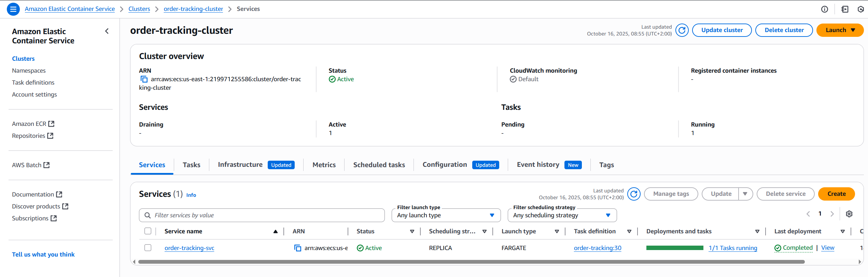Click the Create service button
This screenshot has width=868, height=277.
[836, 194]
